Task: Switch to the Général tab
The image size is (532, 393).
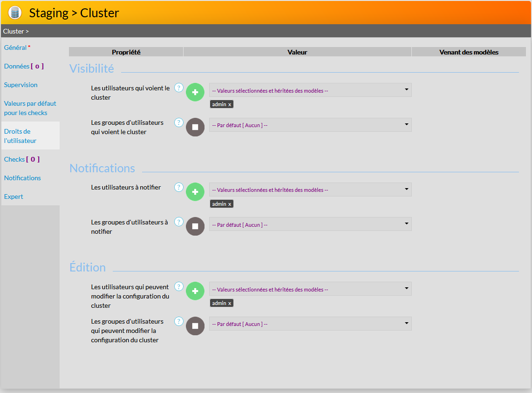Action: [x=15, y=47]
